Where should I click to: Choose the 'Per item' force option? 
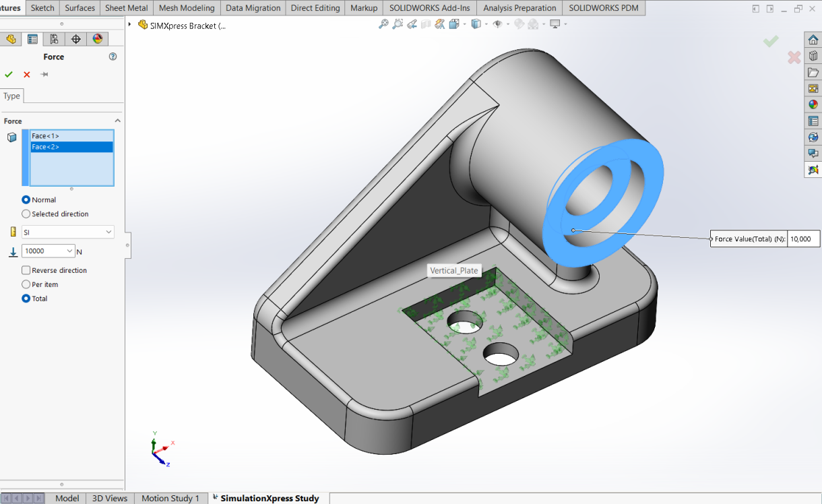(26, 284)
